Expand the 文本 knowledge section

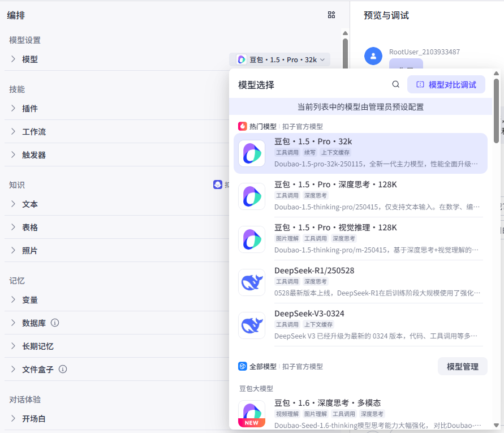[13, 204]
